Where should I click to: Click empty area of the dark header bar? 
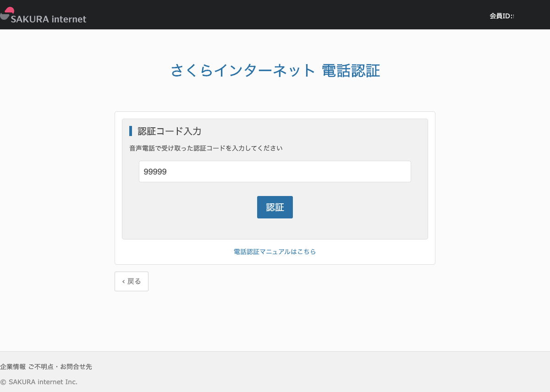pyautogui.click(x=275, y=15)
